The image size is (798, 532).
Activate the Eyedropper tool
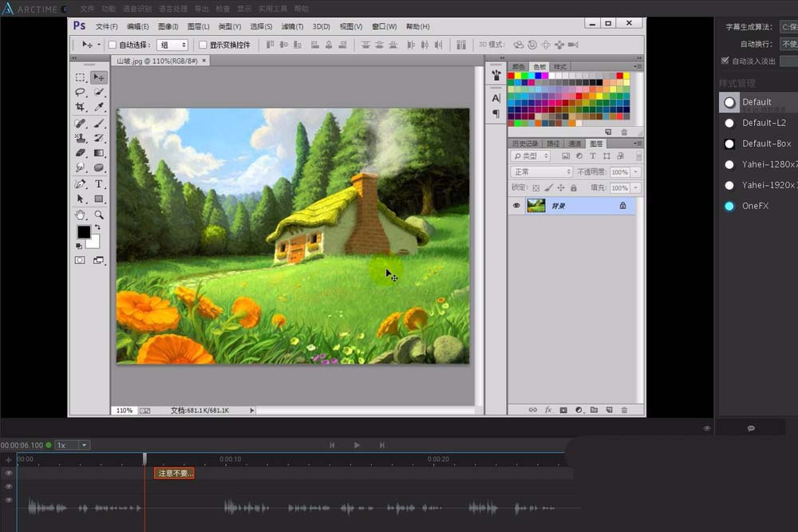99,107
